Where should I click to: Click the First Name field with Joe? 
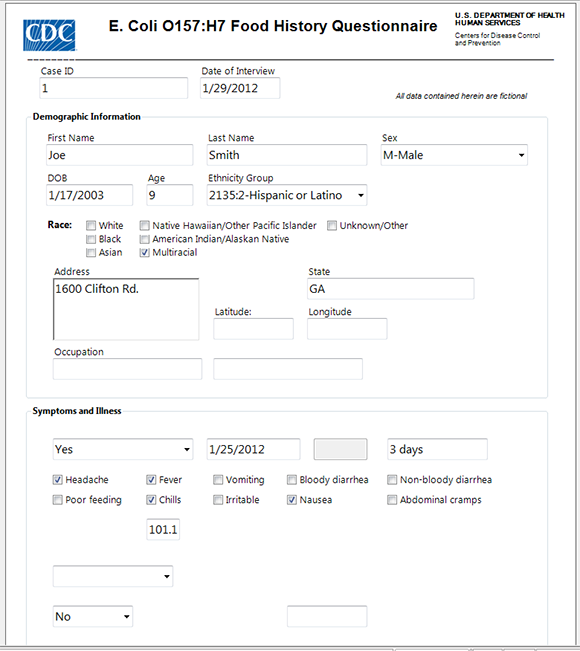tap(120, 155)
